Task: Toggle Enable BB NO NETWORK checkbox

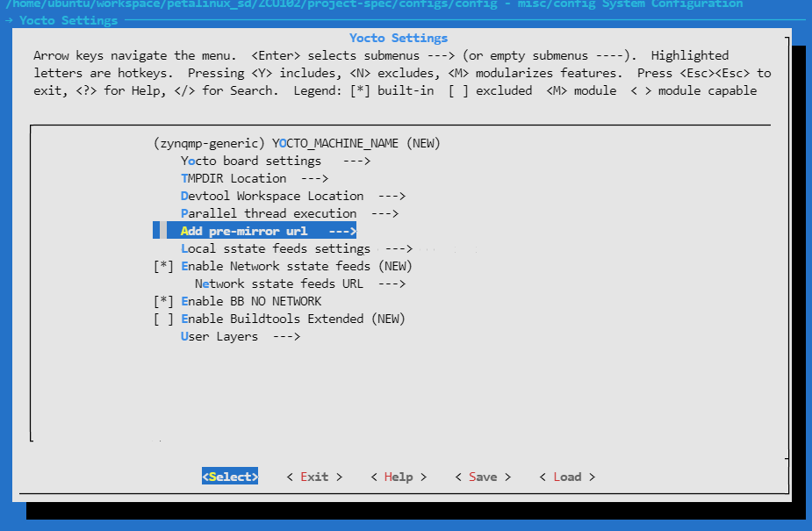Action: point(163,302)
